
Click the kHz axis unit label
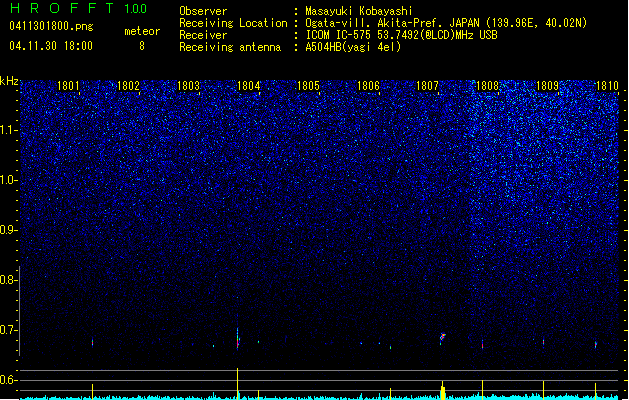(x=9, y=81)
